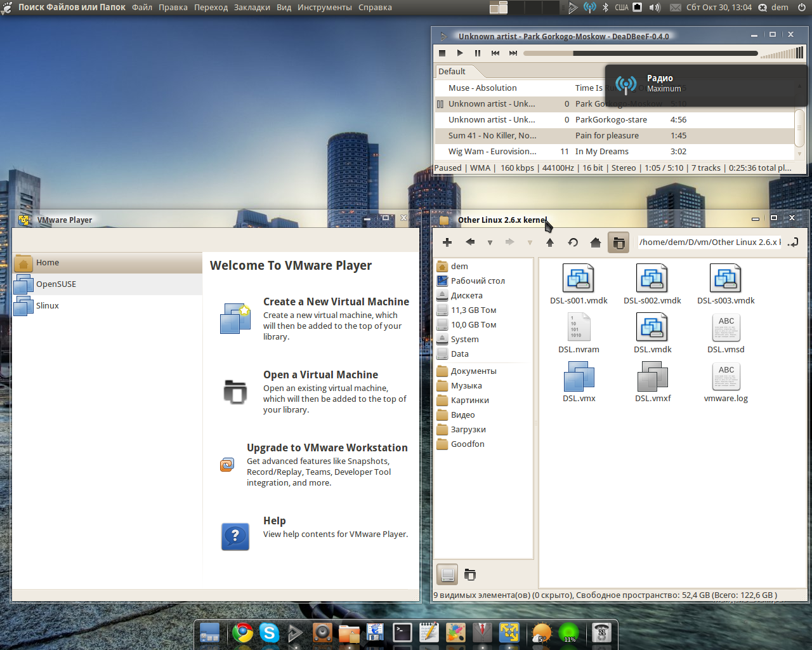Adjust the DeaDBeeF volume bar
Viewport: 812px width, 650px height.
(782, 54)
